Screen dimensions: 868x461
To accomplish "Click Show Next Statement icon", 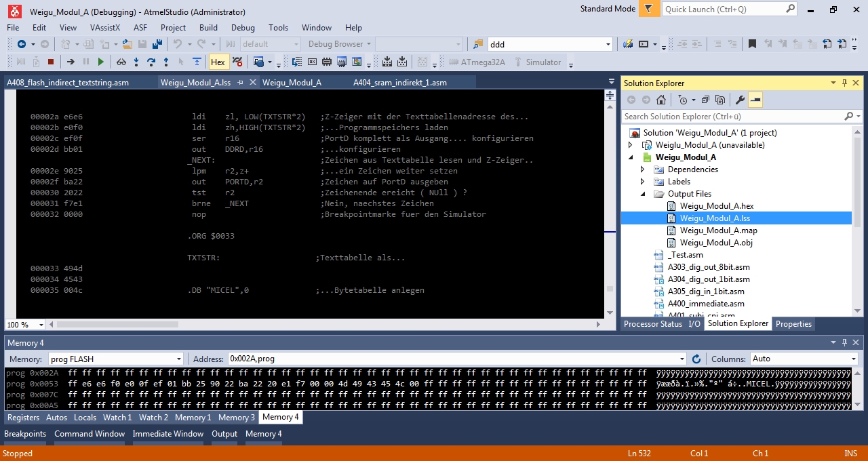I will [71, 62].
